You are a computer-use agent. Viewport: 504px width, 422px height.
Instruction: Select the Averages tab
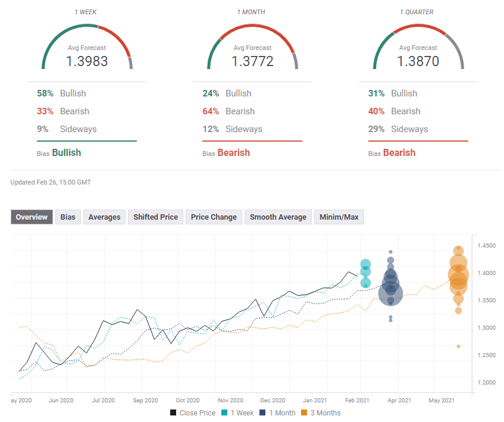click(x=104, y=217)
